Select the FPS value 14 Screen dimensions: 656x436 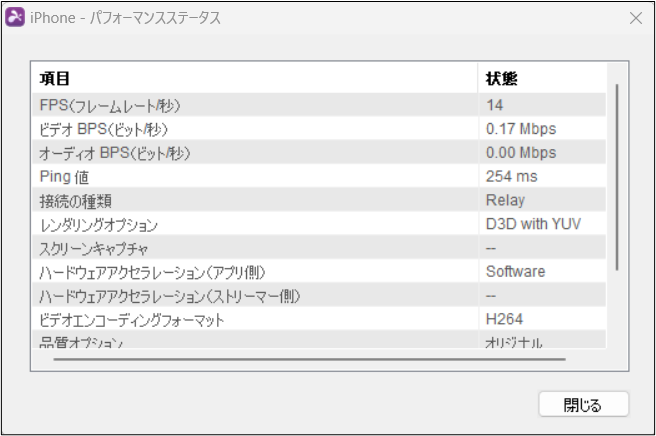495,105
